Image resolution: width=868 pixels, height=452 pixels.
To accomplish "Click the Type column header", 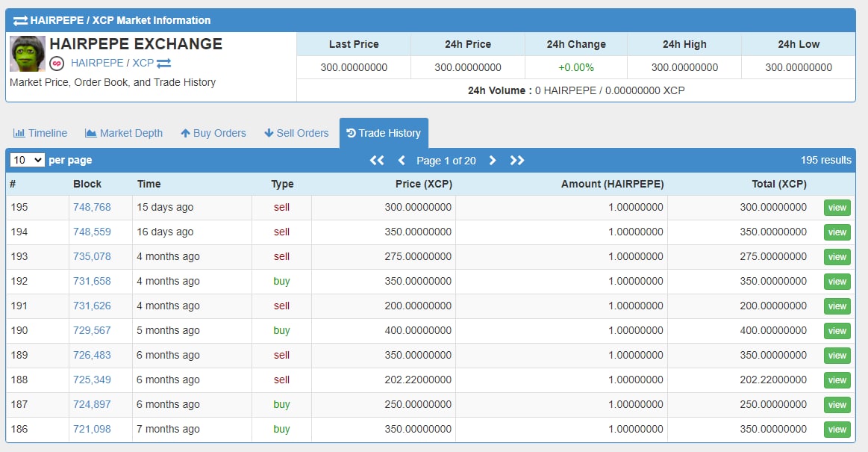I will (x=282, y=184).
